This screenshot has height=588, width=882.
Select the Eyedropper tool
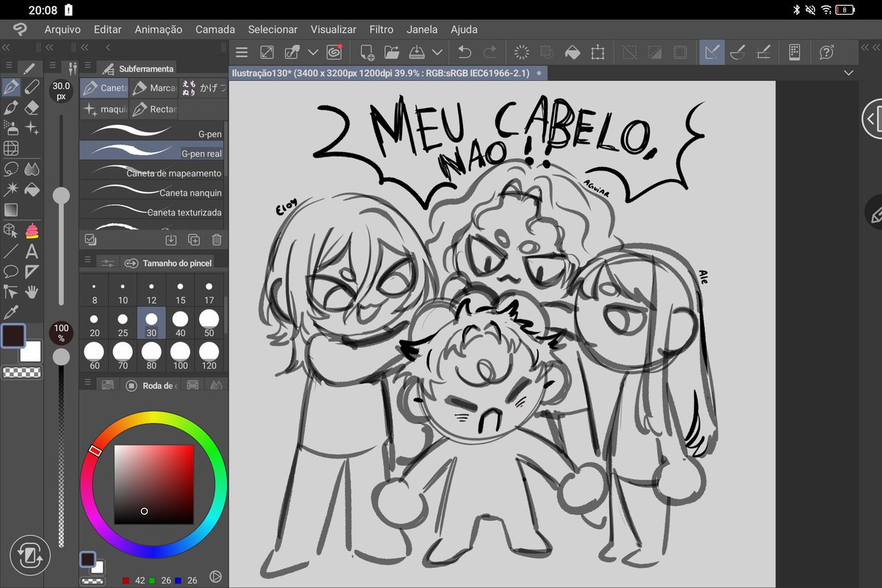[11, 312]
